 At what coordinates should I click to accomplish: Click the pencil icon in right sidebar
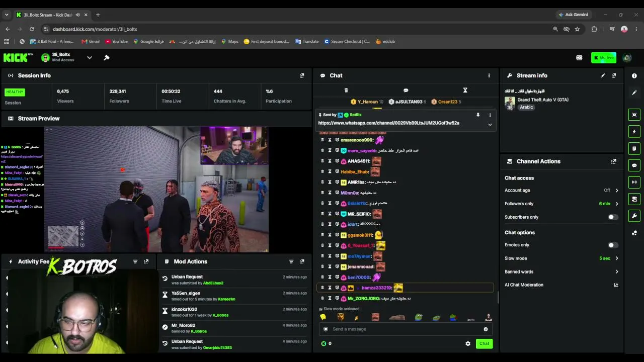[x=634, y=93]
